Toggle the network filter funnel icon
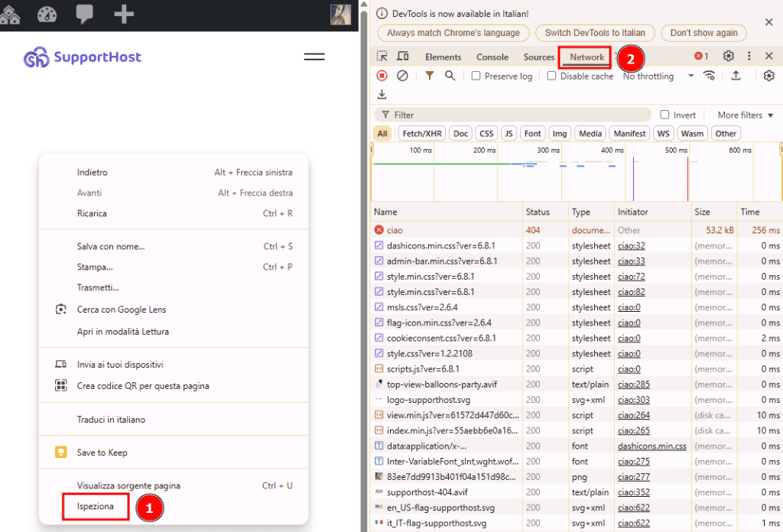 (430, 76)
